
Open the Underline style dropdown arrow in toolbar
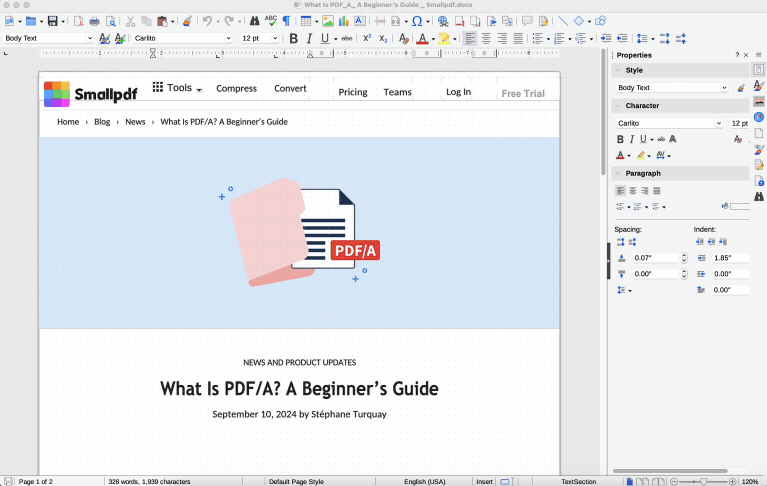pos(335,39)
